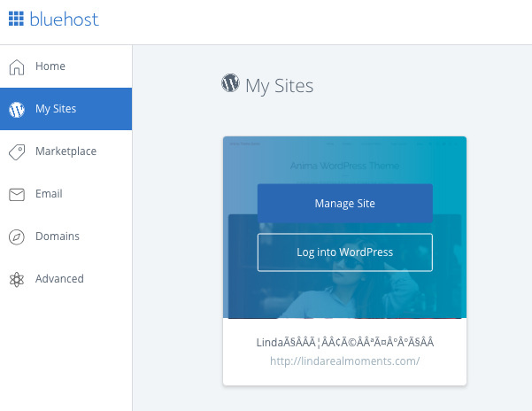Click the Domains compass icon
Screen dimensions: 532x411
tap(17, 237)
